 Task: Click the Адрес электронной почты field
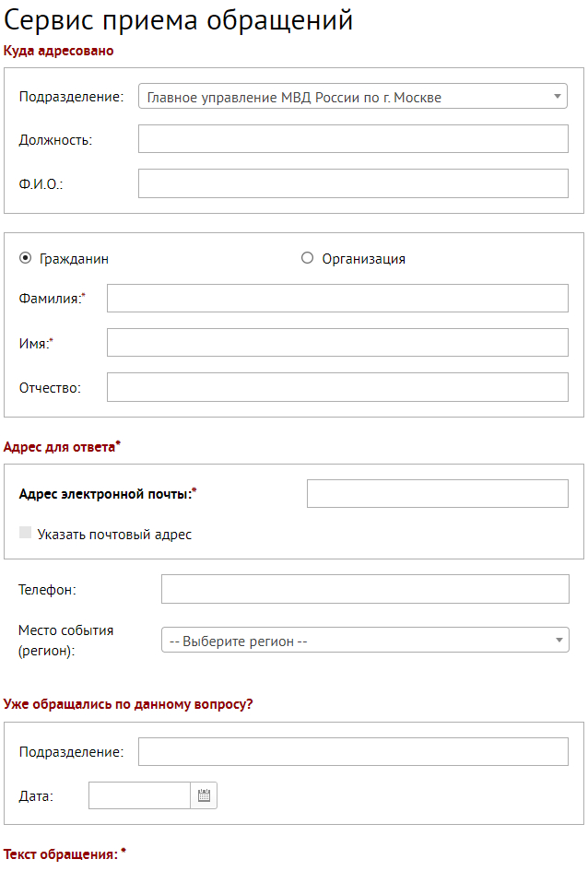(x=437, y=494)
